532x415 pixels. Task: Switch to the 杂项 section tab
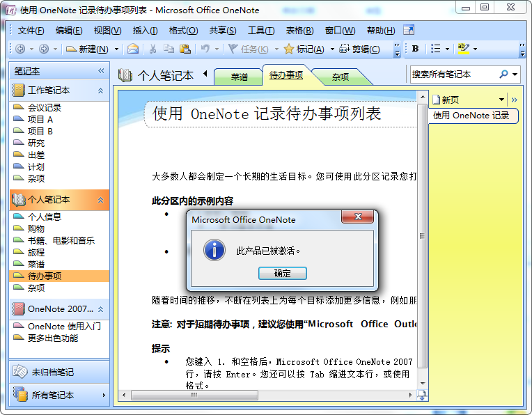(341, 77)
